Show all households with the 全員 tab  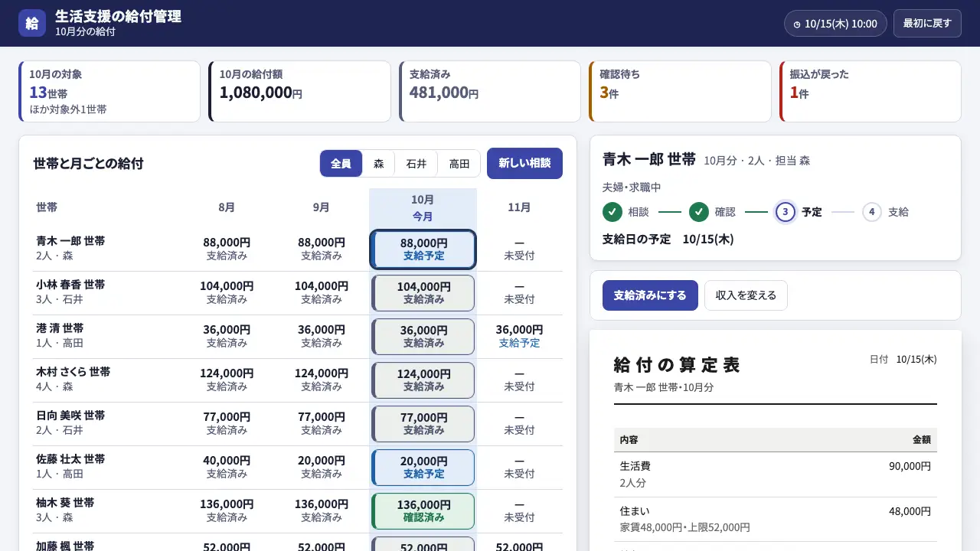pyautogui.click(x=341, y=163)
